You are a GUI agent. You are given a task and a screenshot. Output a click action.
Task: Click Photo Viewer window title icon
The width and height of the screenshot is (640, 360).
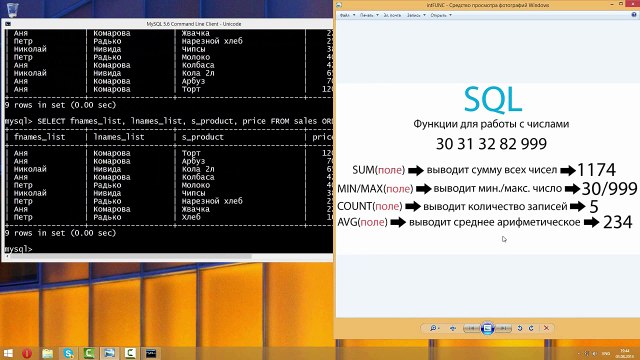click(x=339, y=5)
